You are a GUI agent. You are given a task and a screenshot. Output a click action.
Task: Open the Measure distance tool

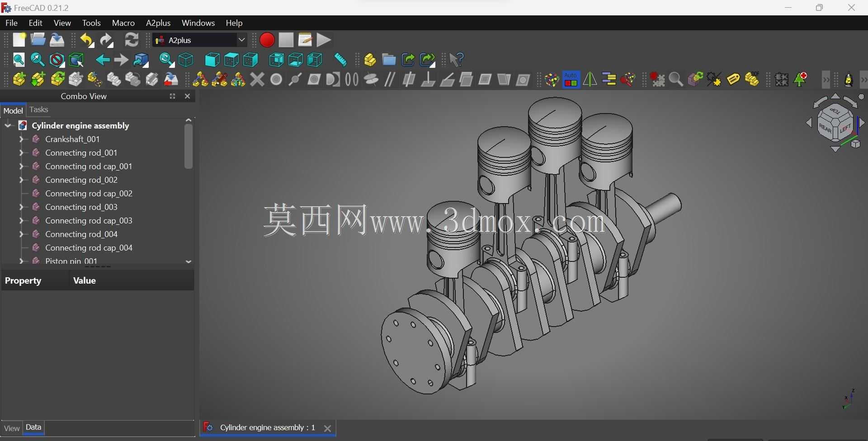pyautogui.click(x=340, y=60)
